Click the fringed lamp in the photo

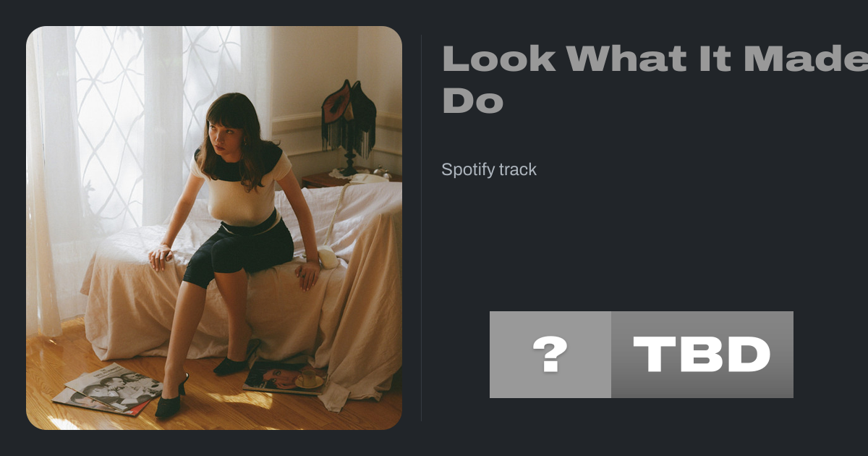pyautogui.click(x=349, y=124)
